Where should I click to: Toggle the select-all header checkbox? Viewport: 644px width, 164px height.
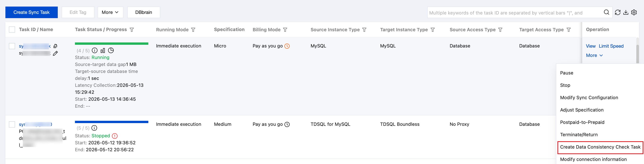pyautogui.click(x=12, y=30)
